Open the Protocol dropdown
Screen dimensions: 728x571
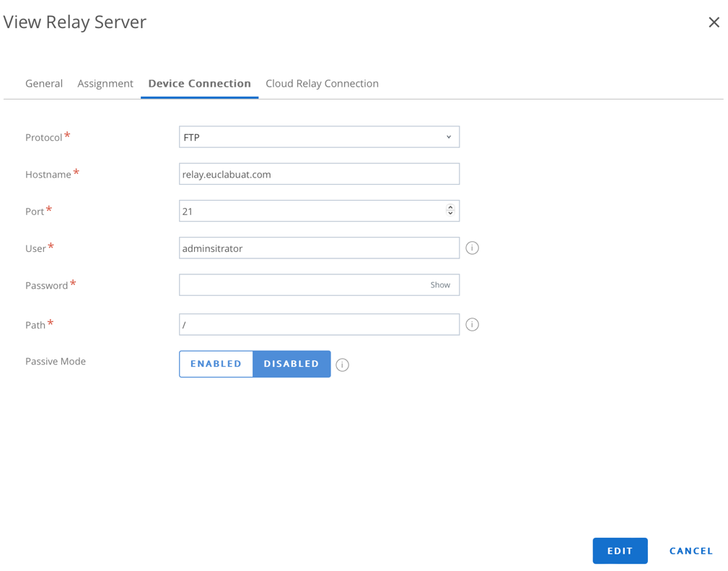click(318, 137)
